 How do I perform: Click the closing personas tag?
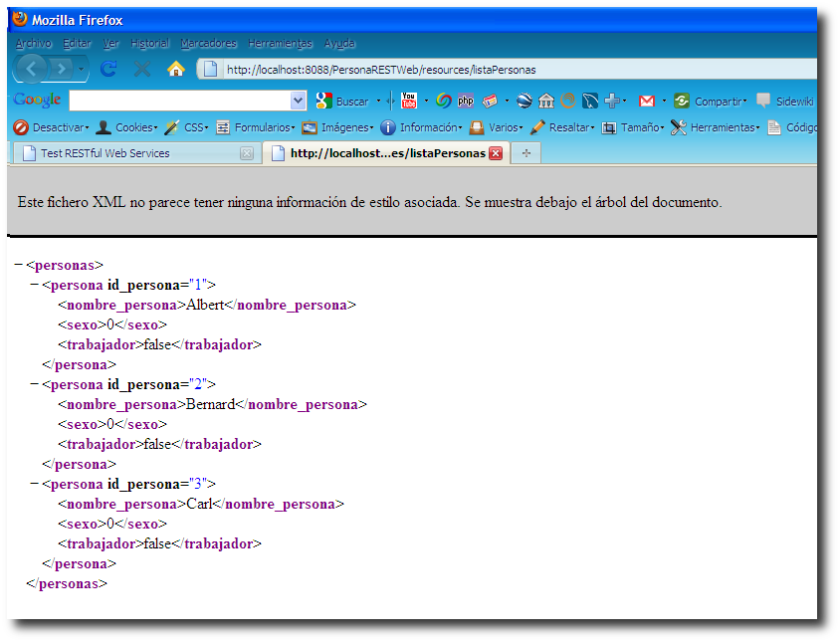click(67, 583)
